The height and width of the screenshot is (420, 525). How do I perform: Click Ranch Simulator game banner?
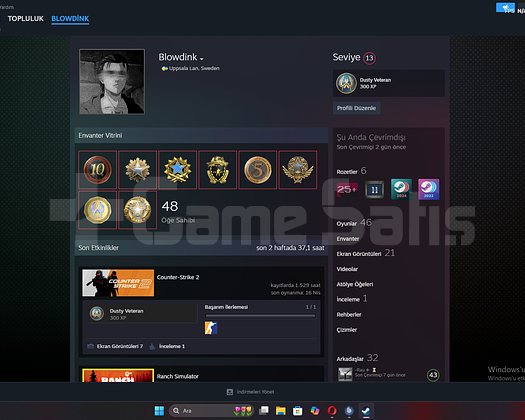coord(118,375)
